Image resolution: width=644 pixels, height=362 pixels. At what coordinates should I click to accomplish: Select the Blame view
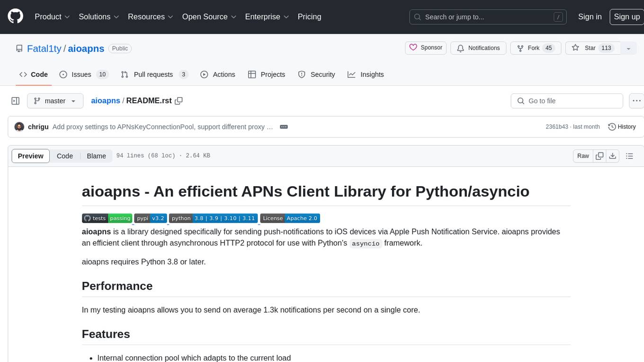pyautogui.click(x=96, y=156)
